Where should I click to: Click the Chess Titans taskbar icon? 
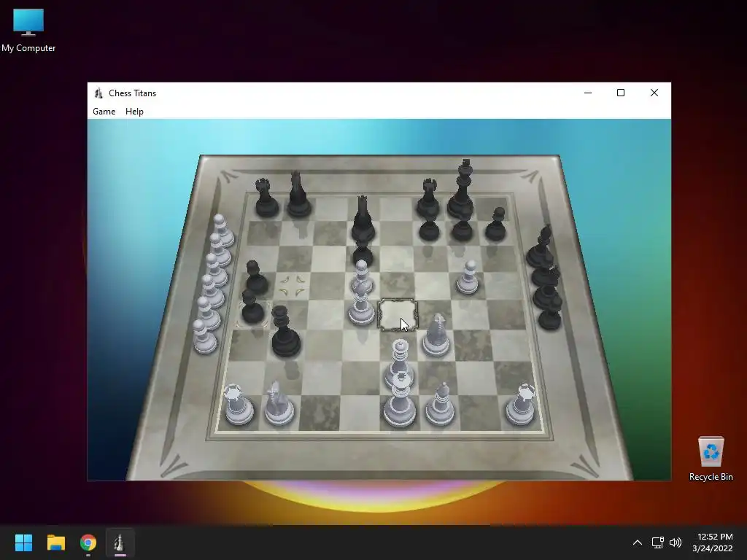120,542
